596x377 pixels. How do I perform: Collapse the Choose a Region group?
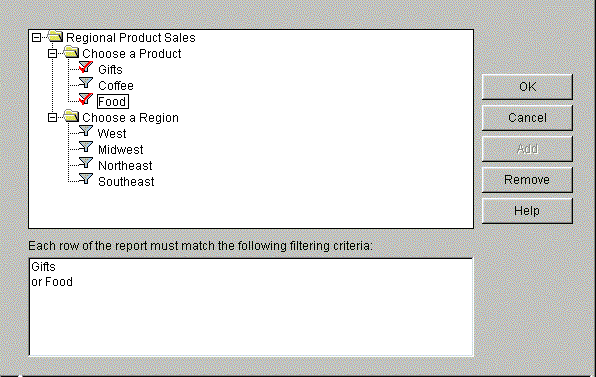(52, 117)
